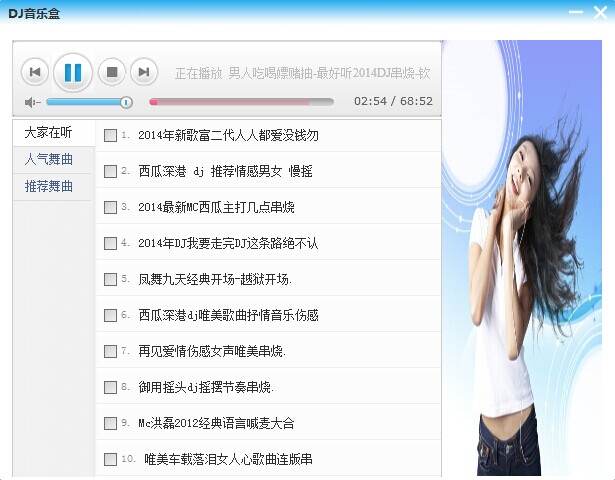Switch to the 大家在听 tab
This screenshot has width=615, height=480.
tap(49, 132)
